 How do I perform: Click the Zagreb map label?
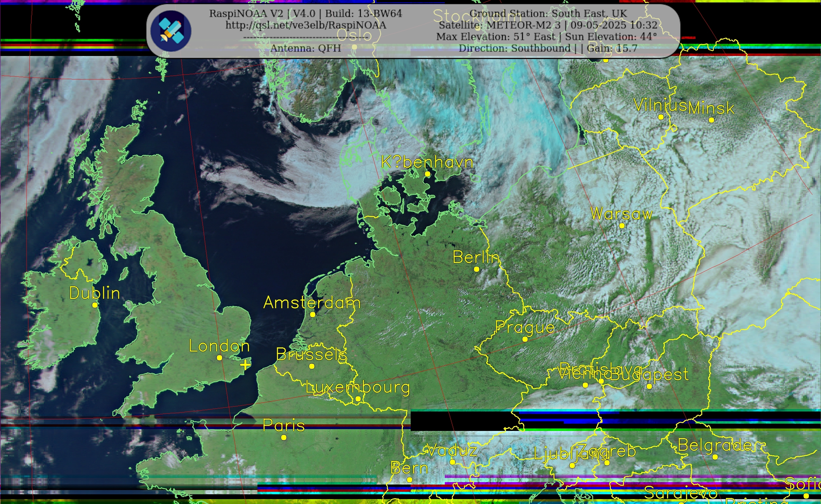coord(607,452)
